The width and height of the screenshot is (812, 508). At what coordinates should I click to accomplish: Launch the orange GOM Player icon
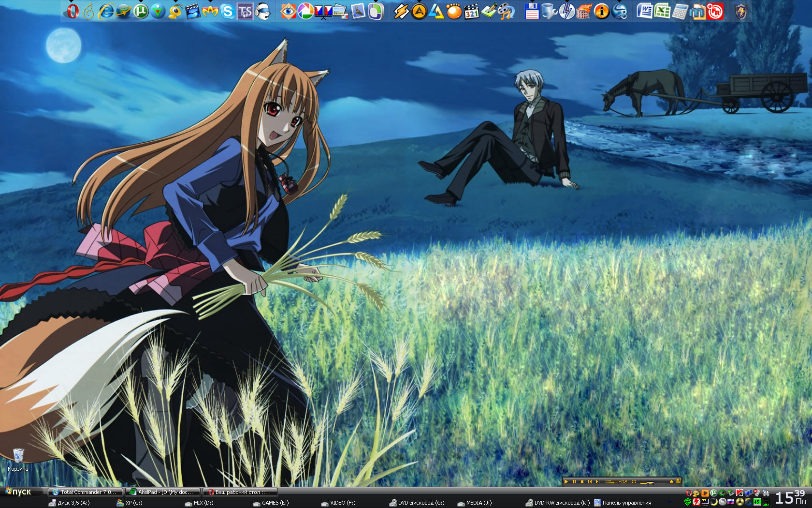coord(454,11)
